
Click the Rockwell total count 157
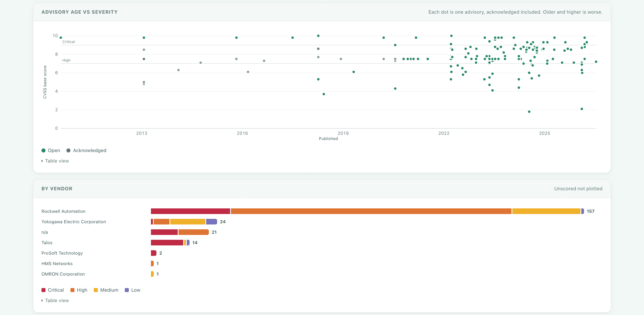click(x=590, y=211)
